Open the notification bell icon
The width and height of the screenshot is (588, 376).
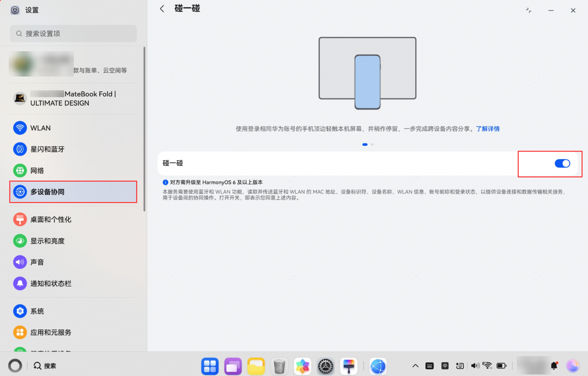pos(555,365)
